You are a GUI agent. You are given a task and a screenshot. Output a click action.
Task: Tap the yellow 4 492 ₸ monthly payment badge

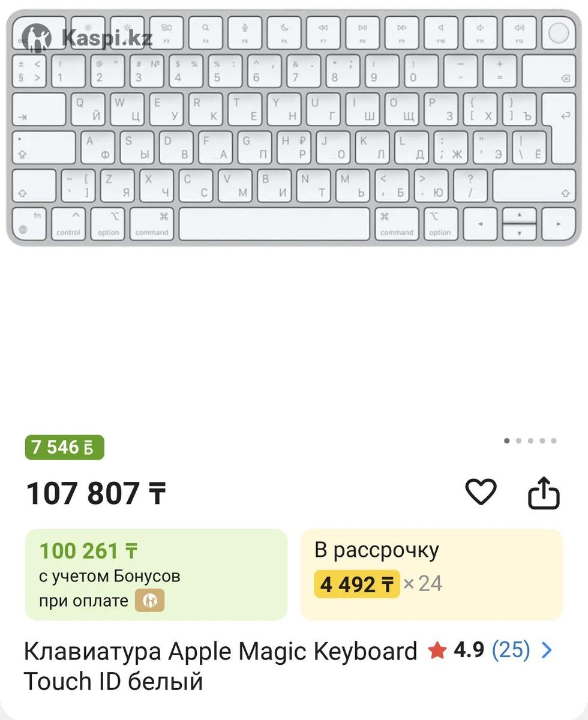click(356, 584)
